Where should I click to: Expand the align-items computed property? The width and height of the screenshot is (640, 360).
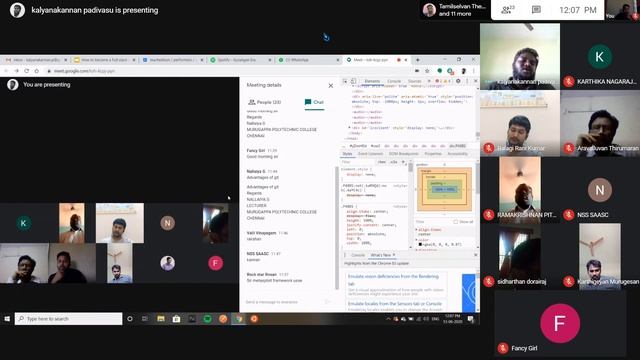point(417,230)
